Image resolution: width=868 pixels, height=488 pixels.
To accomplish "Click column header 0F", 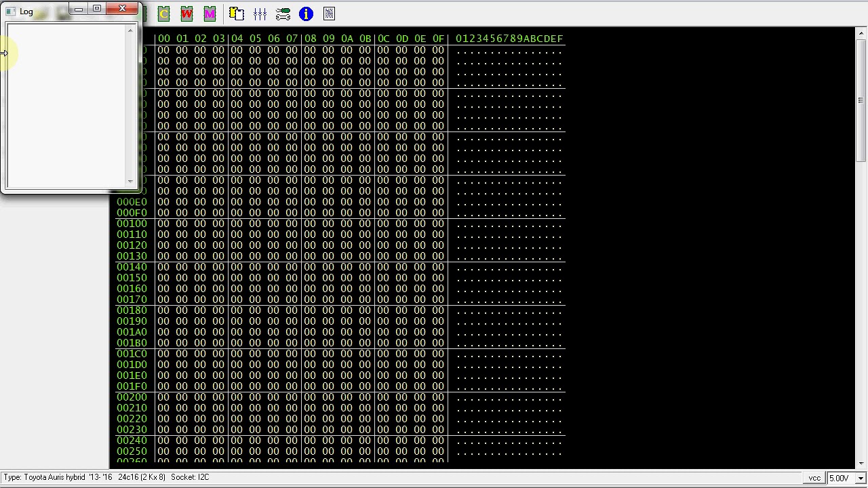I will point(438,39).
